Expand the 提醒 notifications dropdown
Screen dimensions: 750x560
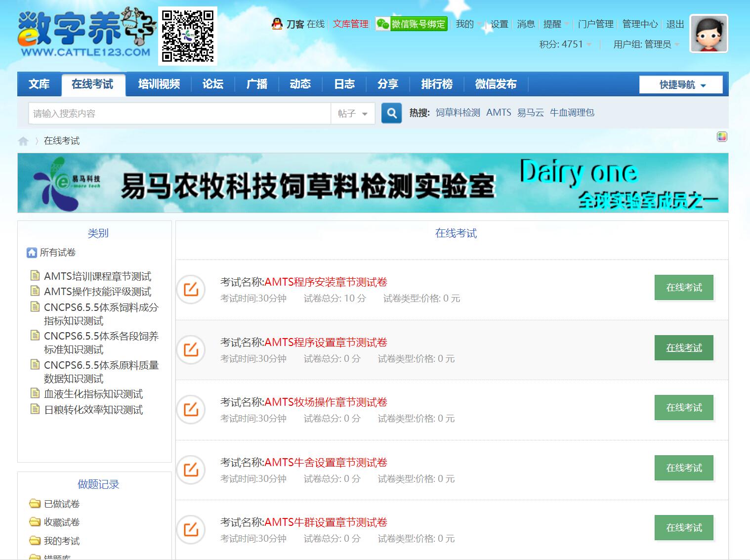(556, 24)
